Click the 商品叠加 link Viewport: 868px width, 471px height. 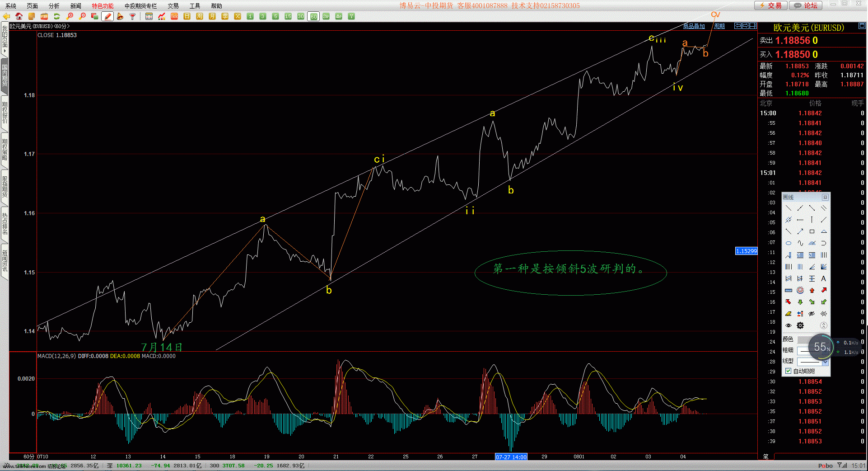point(694,26)
